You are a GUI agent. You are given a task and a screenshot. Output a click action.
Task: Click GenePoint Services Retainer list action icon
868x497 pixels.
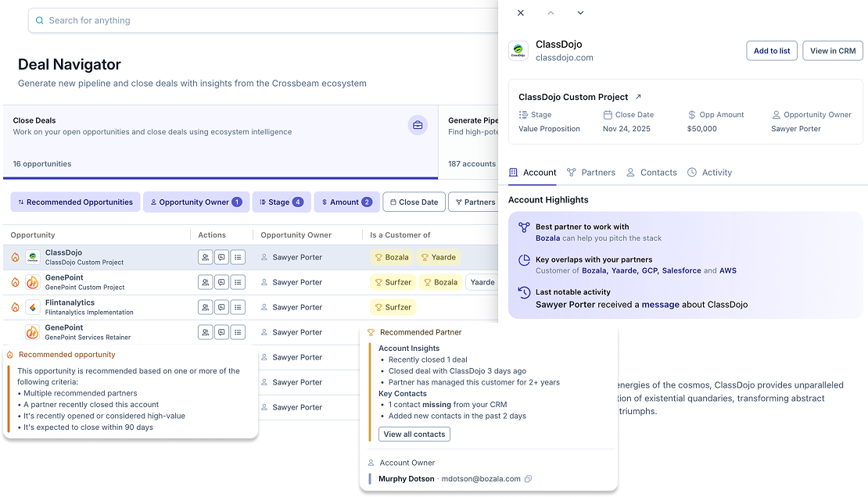coord(238,332)
